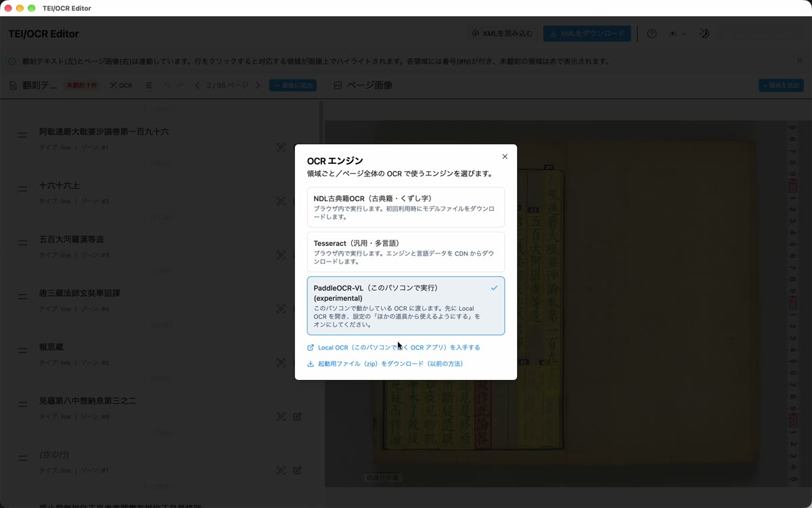
Task: Click the XMLをダウンロード button
Action: [x=587, y=34]
